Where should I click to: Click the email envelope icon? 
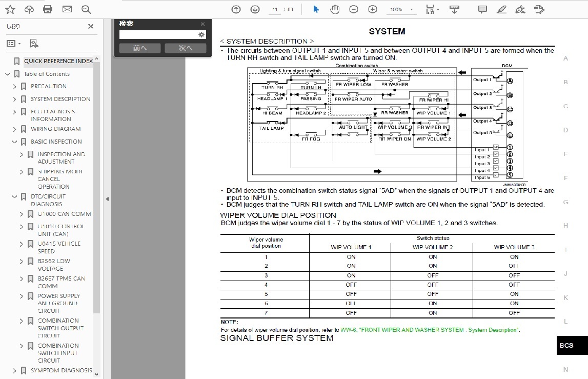[67, 9]
